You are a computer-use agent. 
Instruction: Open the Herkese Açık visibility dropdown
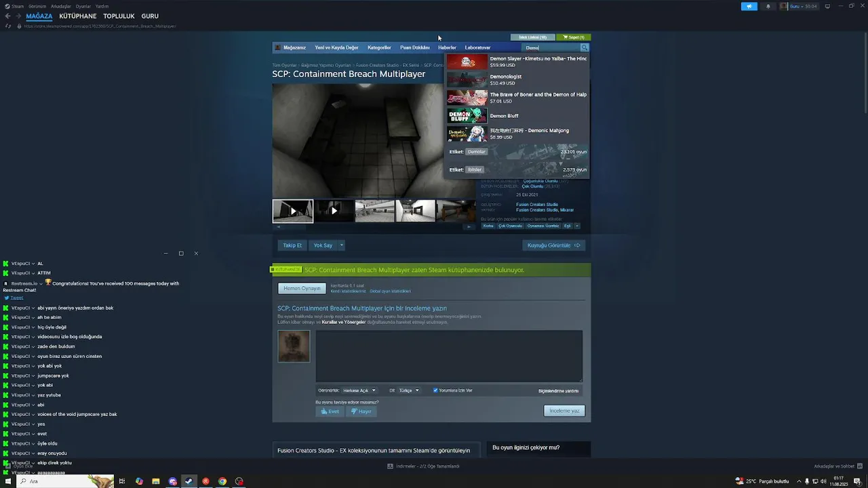tap(359, 390)
